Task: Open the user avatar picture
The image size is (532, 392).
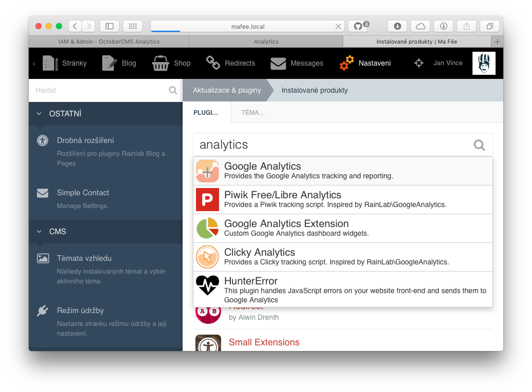Action: tap(484, 63)
